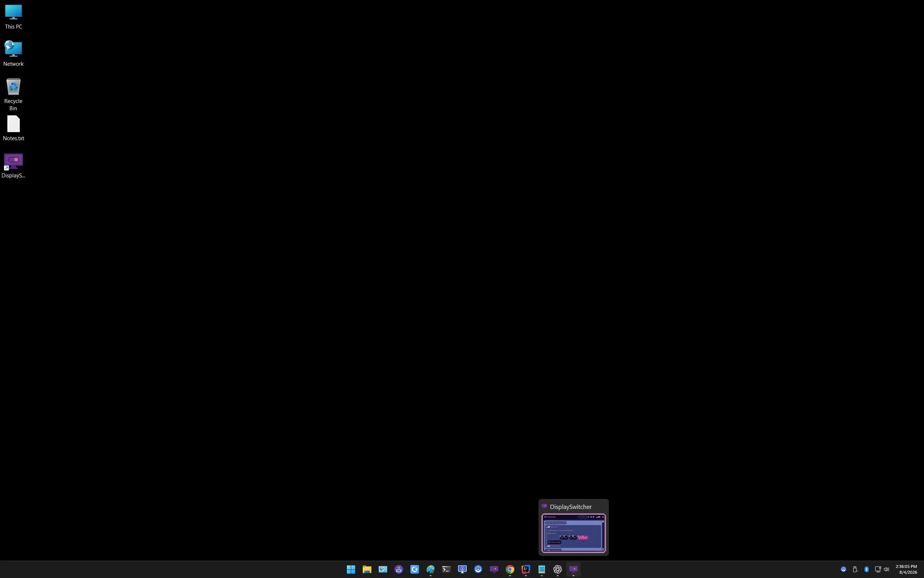Click the purple download-installer taskbar icon
This screenshot has width=924, height=578.
[x=398, y=569]
